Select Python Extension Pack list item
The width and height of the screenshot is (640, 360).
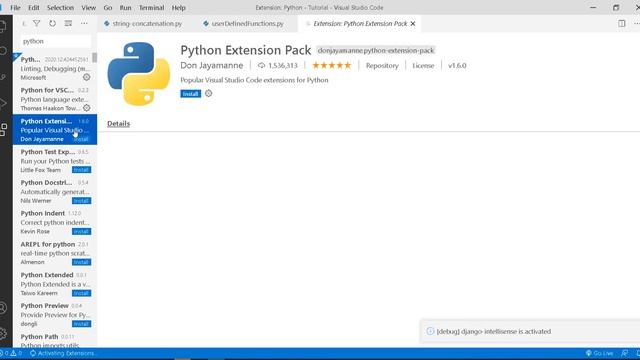click(55, 129)
